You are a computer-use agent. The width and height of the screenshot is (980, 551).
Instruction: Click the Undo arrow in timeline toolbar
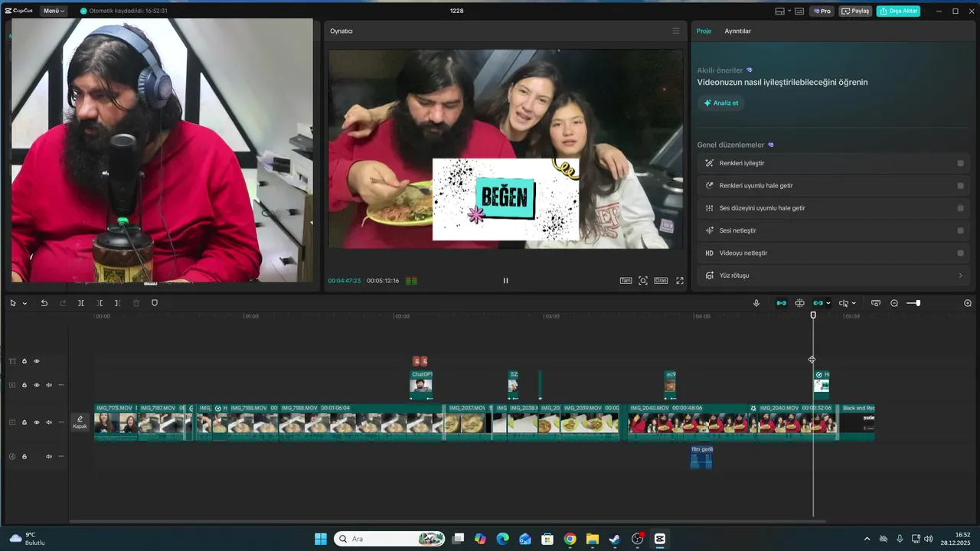pyautogui.click(x=44, y=303)
